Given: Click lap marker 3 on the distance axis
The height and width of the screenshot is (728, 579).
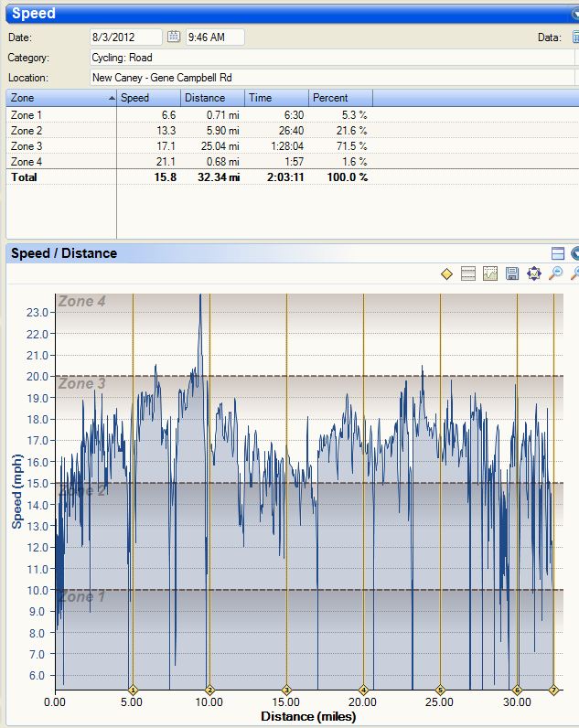Looking at the screenshot, I should coord(286,690).
